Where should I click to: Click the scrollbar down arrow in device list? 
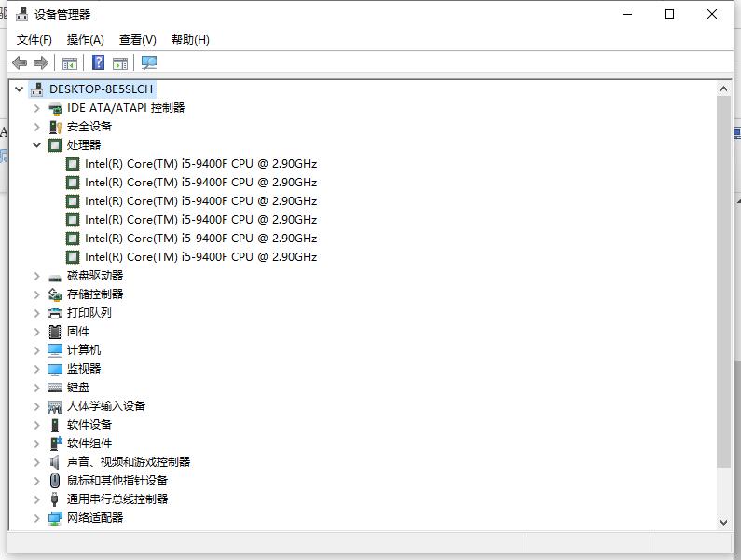[724, 523]
